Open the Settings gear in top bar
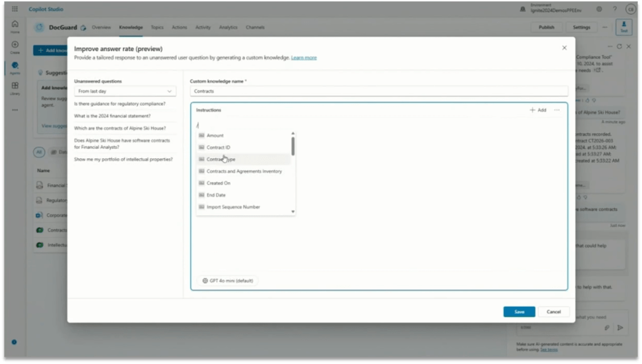The height and width of the screenshot is (364, 642). coord(599,9)
